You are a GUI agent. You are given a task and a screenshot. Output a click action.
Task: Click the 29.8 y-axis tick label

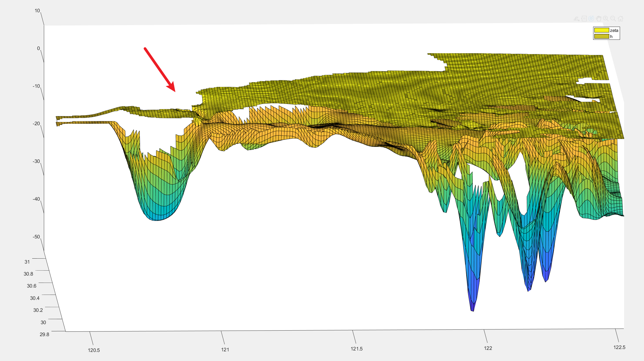[44, 334]
